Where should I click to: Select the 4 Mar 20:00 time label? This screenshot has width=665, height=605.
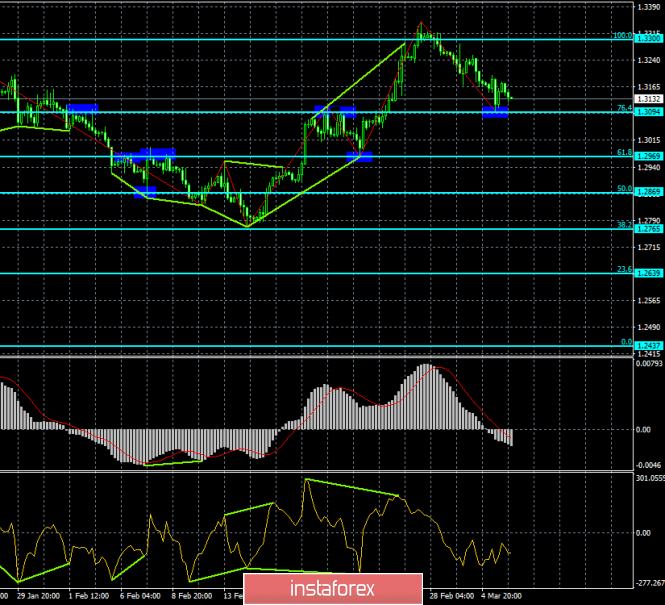pyautogui.click(x=502, y=596)
